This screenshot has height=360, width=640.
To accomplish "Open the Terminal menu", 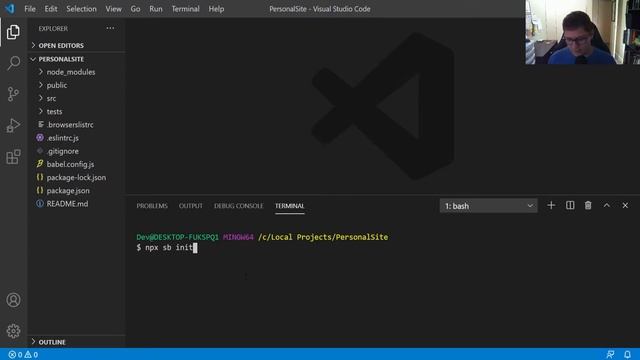I will tap(185, 9).
